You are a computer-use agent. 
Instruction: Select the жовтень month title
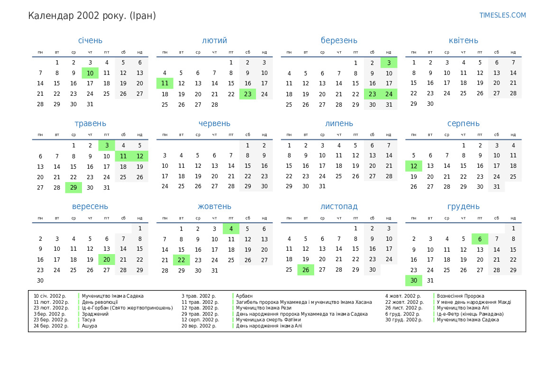(x=214, y=207)
